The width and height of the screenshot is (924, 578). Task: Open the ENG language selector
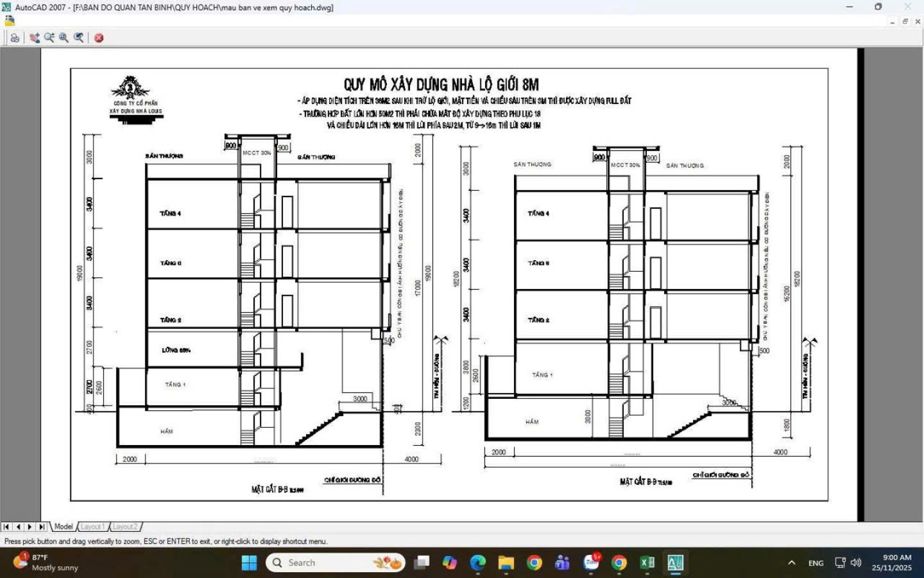(816, 562)
